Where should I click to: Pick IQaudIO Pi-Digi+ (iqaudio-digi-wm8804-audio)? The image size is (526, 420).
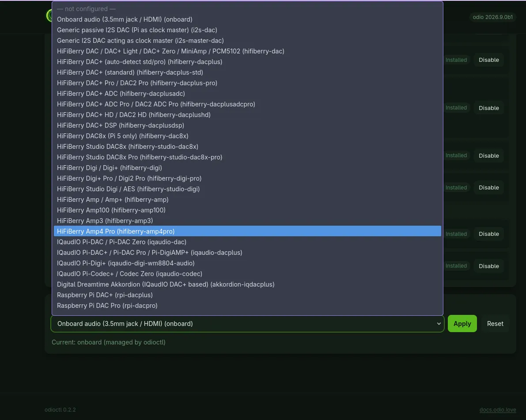[x=247, y=263]
